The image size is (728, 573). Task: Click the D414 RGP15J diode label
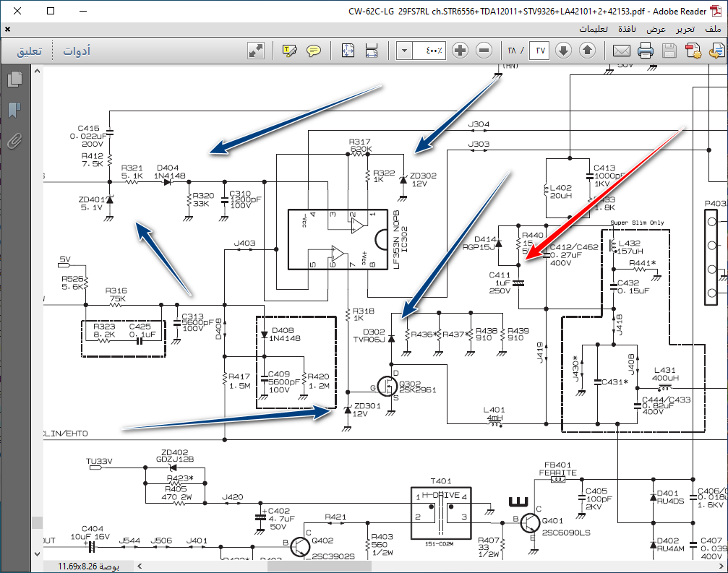pos(479,243)
